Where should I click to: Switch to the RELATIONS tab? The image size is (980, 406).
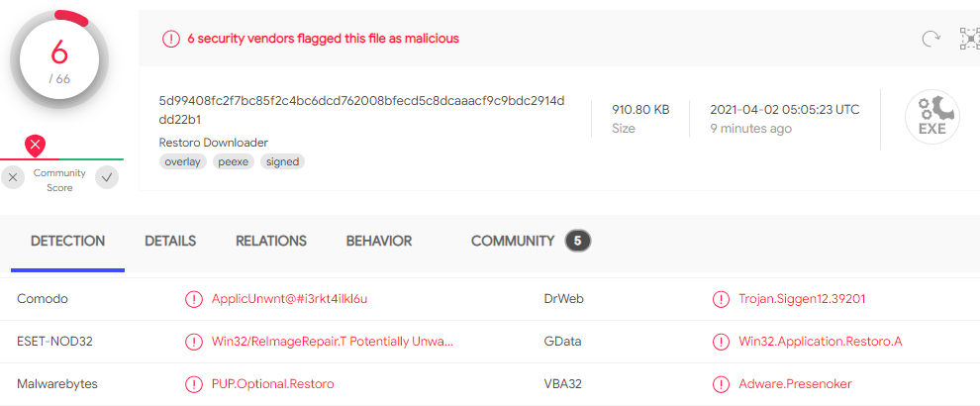pos(270,241)
